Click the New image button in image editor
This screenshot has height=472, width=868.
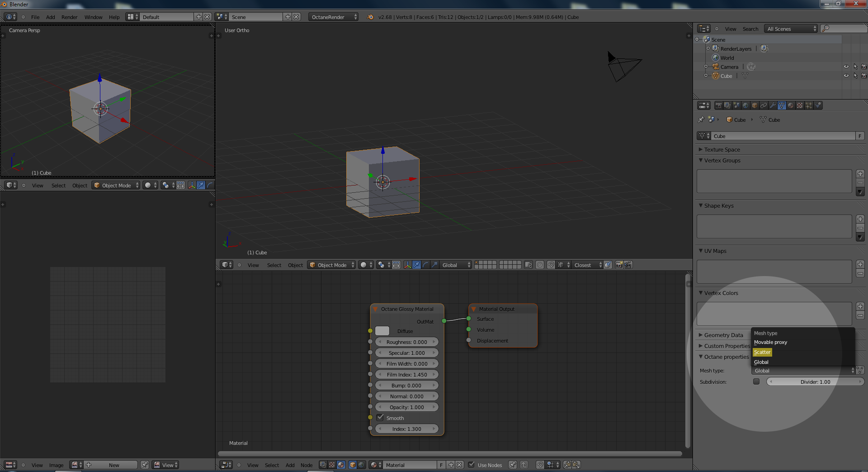[114, 465]
